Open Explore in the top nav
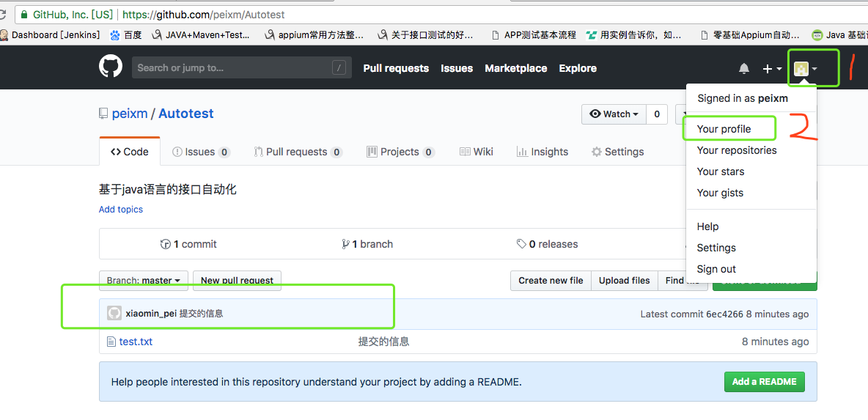 pos(578,68)
